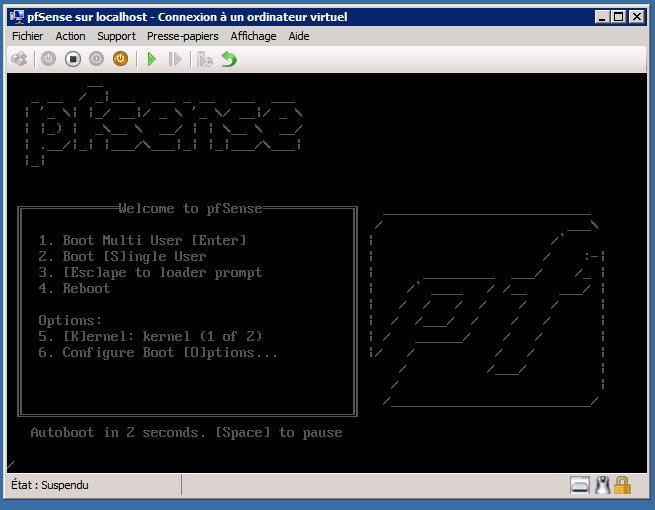Stop the virtual machine with the square icon
This screenshot has height=510, width=655.
click(73, 59)
